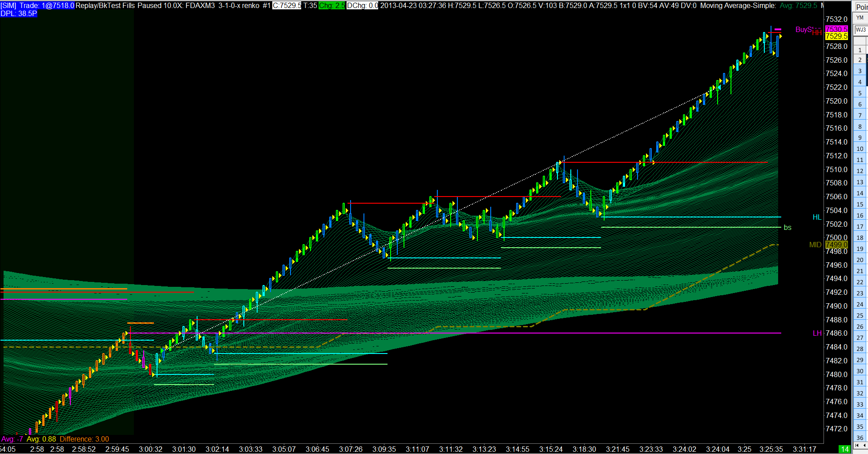Click the 'FDAXM3' symbol text in header

coord(200,6)
